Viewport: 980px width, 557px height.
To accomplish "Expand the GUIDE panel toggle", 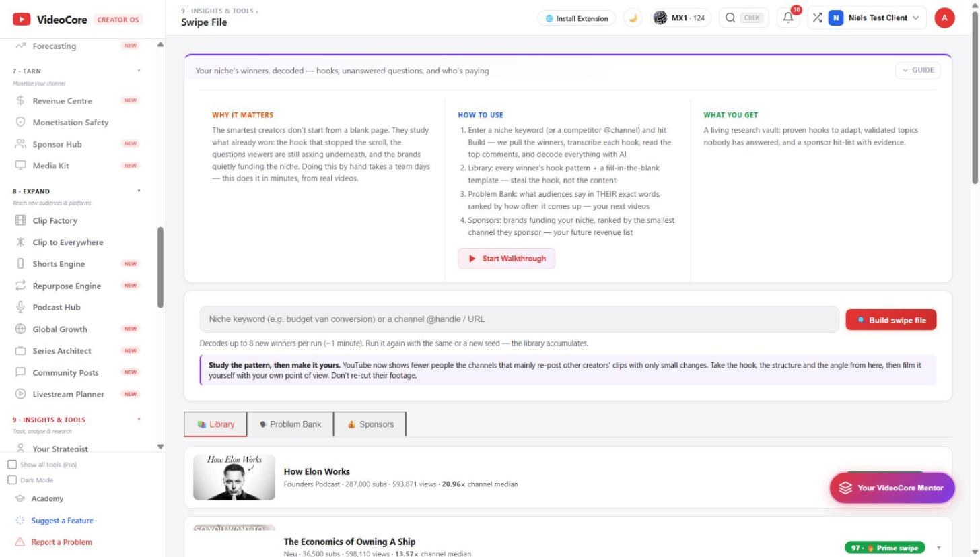I will (x=917, y=70).
